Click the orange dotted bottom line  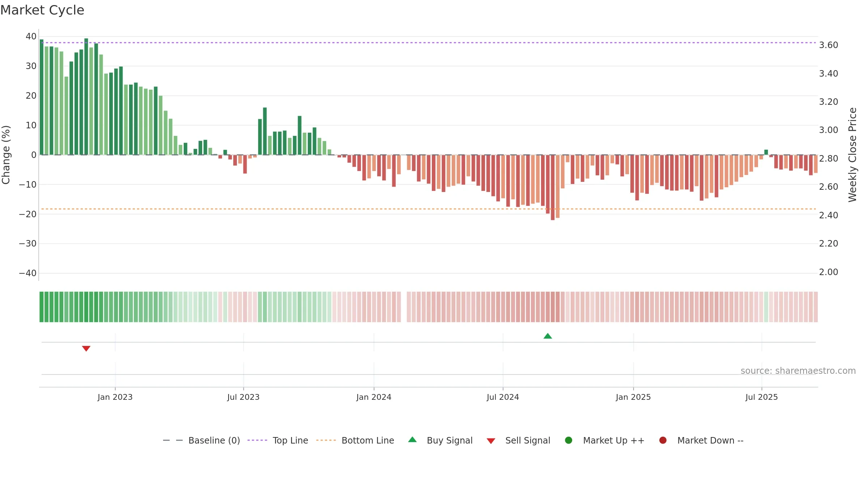click(x=429, y=209)
